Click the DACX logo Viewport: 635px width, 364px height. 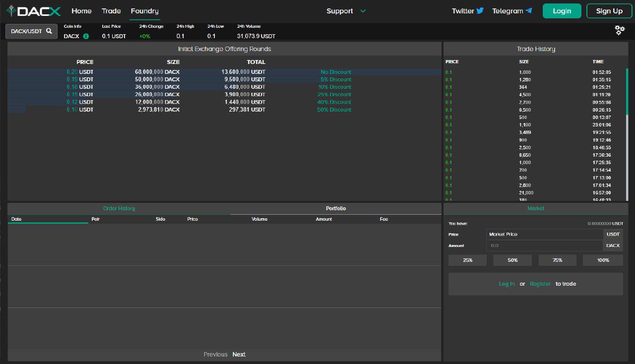click(x=33, y=11)
